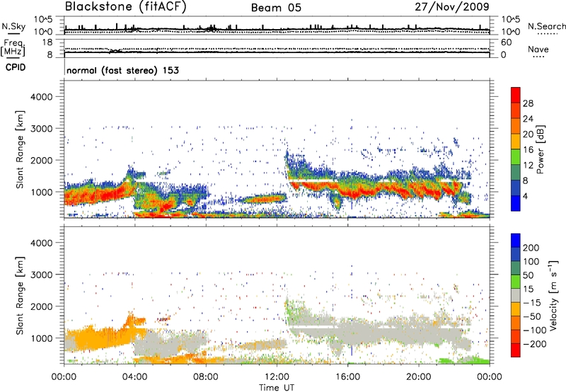The width and height of the screenshot is (566, 392).
Task: Select the 2000 tick of the velocity panel
Action: coord(41,306)
